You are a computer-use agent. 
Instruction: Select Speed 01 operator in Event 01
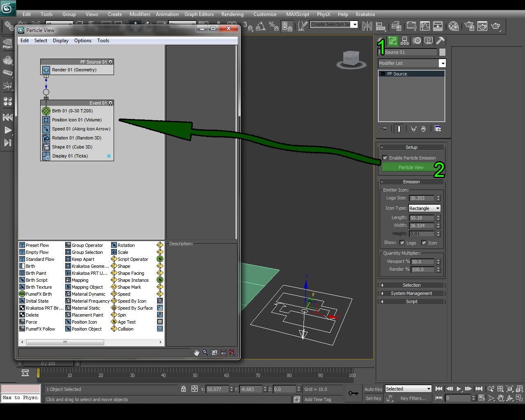[x=77, y=129]
